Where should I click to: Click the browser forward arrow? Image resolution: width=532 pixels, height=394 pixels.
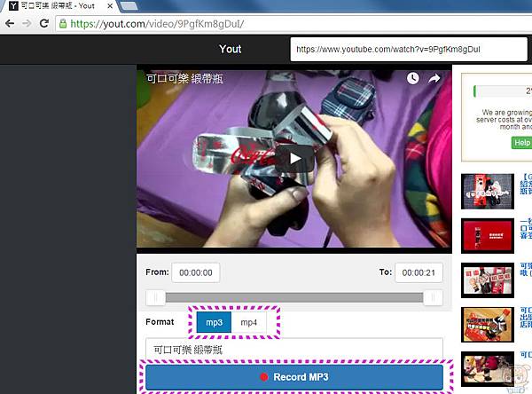coord(27,23)
